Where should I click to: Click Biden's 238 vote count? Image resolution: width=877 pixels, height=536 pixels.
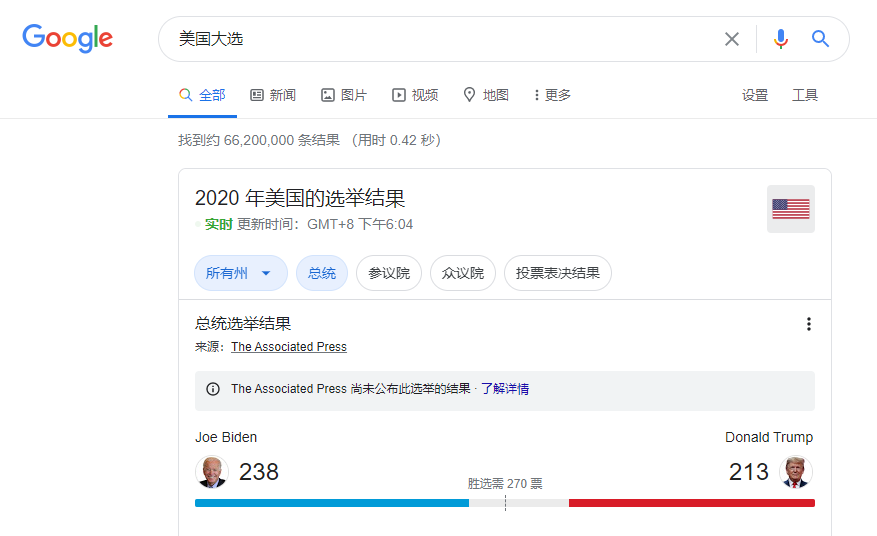(x=258, y=472)
